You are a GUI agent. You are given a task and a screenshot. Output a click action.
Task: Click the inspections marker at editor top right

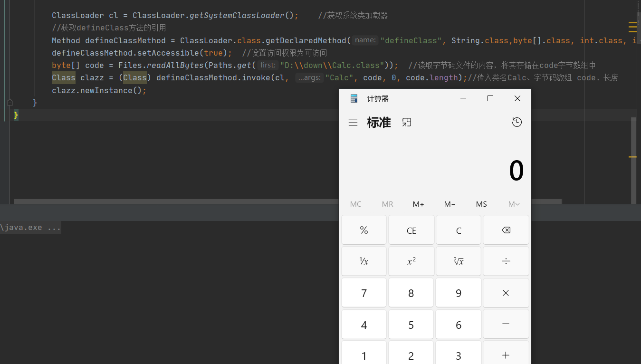click(633, 27)
